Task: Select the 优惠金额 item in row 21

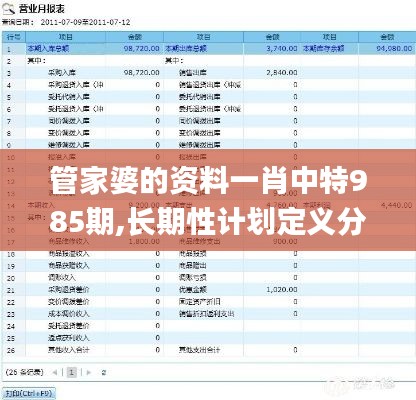Action: (193, 290)
